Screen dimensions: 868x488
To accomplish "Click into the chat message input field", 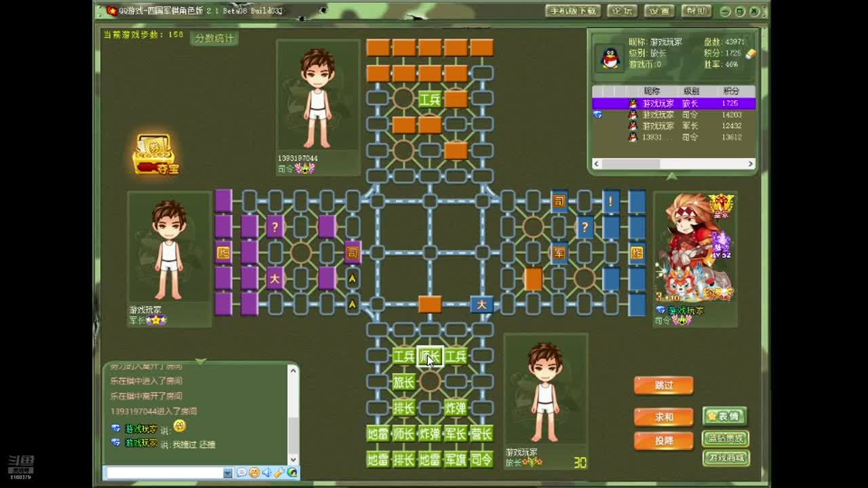I will tap(164, 472).
